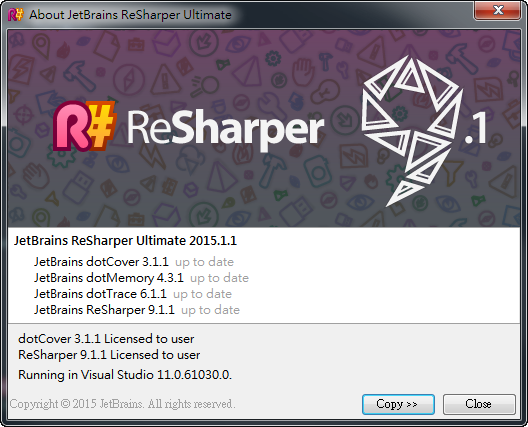Click the ReSharper 9.1.1 Licensed to user line

point(109,355)
